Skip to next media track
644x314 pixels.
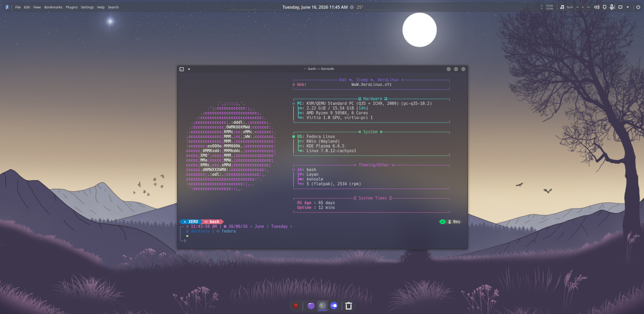click(589, 7)
